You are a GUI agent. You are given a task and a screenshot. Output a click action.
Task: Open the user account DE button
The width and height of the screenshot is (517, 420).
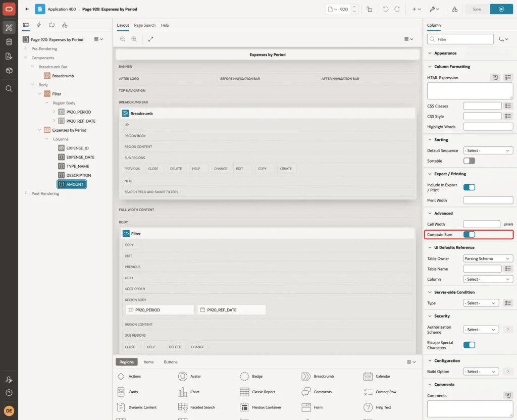click(9, 411)
